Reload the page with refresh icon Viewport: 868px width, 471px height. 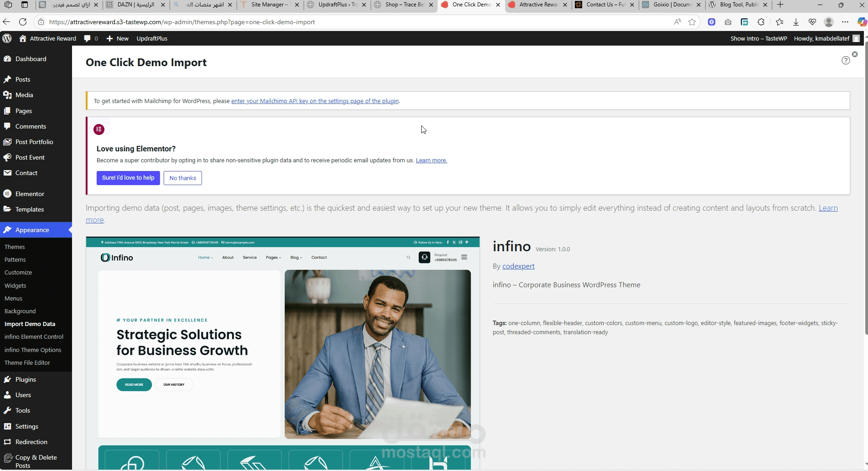[23, 22]
